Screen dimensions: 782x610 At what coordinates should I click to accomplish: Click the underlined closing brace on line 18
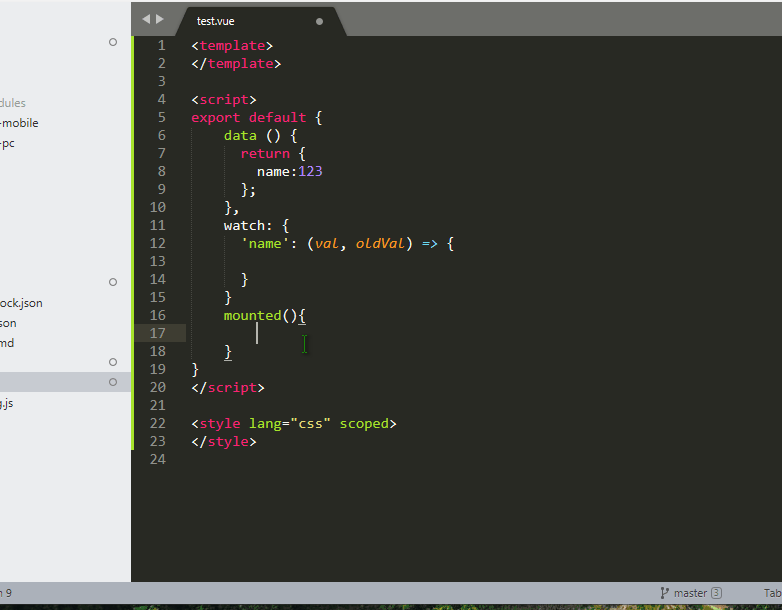[x=228, y=352]
